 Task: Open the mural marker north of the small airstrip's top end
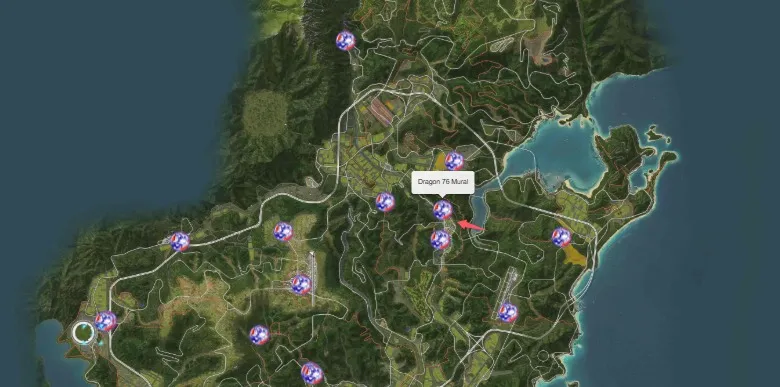coord(283,232)
